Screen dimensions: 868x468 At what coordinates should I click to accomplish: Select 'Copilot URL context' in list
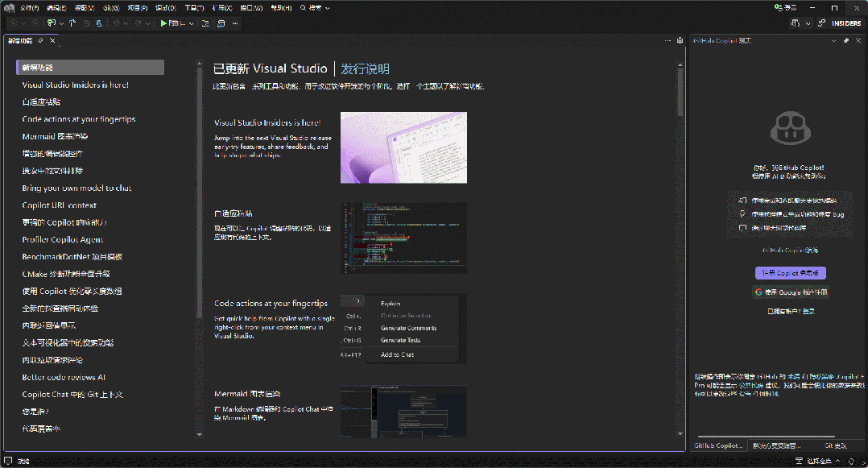[x=60, y=205]
